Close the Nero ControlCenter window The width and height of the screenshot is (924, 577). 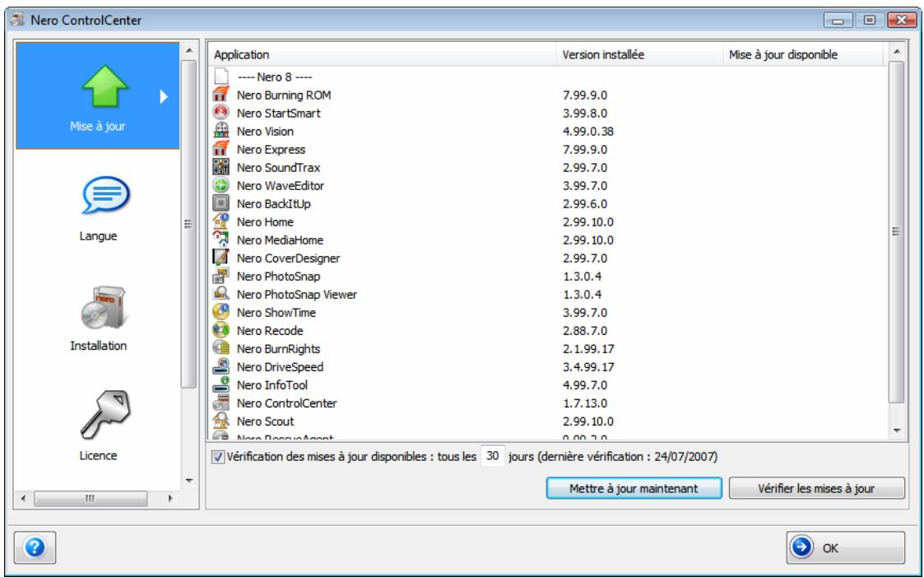(902, 20)
